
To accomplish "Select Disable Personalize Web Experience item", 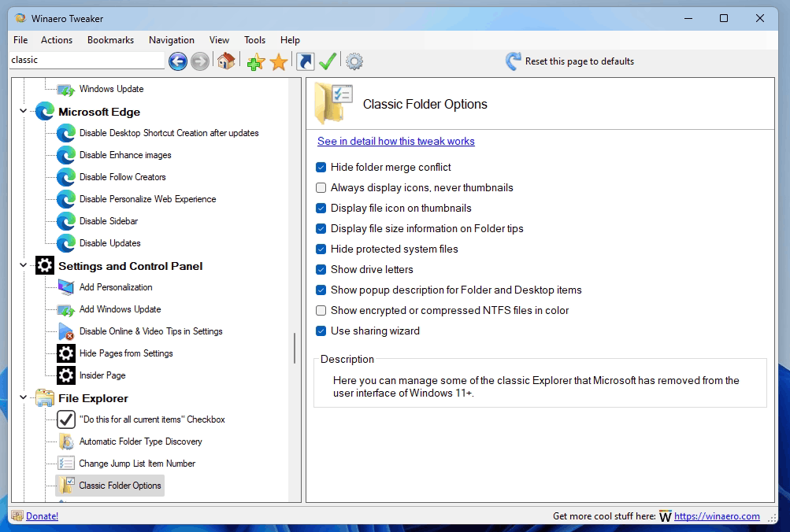I will (147, 199).
